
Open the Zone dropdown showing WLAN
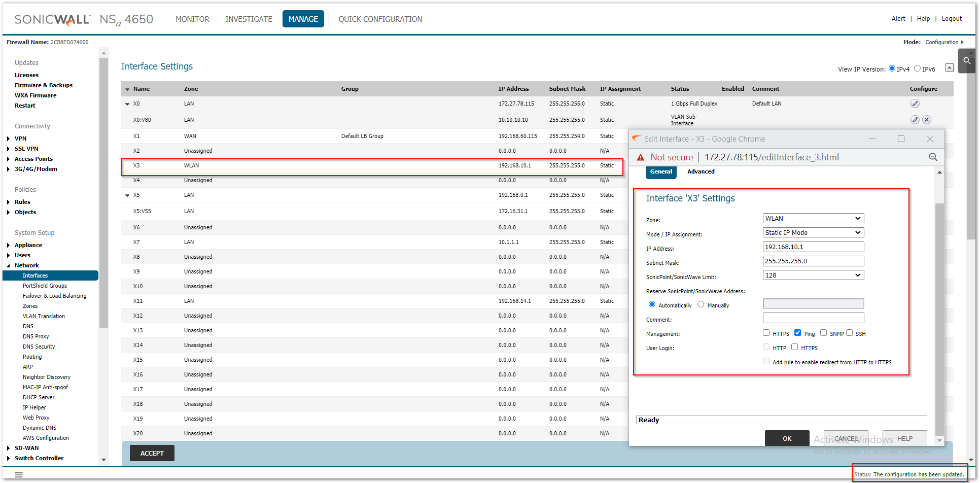[813, 218]
